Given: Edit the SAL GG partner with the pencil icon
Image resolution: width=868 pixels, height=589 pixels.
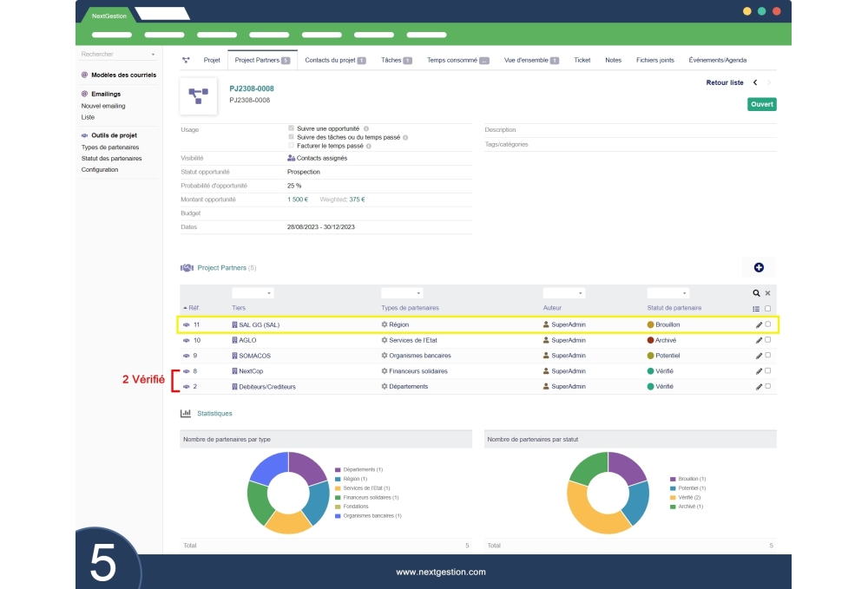Looking at the screenshot, I should (x=757, y=324).
